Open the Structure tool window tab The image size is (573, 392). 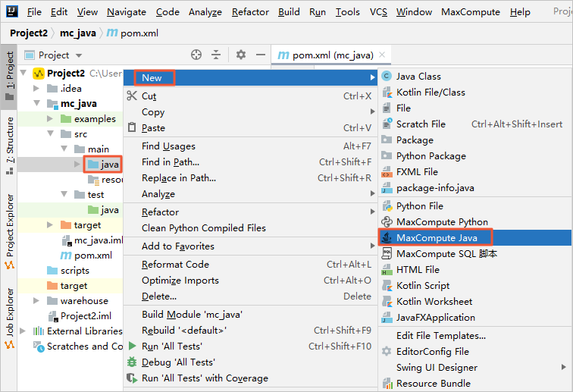[x=9, y=145]
